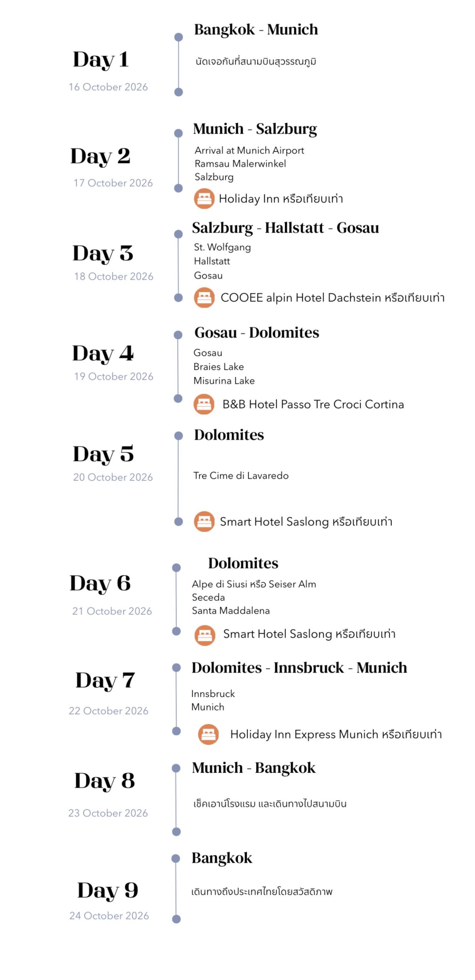Select the Bangkok - Munich heading
Viewport: 475px width, 980px height.
pos(256,29)
